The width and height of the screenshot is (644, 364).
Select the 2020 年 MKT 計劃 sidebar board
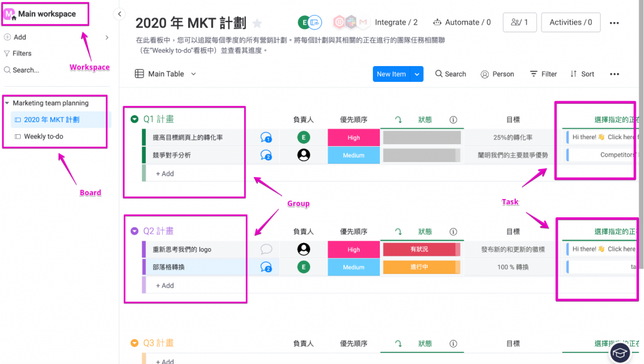[x=52, y=120]
